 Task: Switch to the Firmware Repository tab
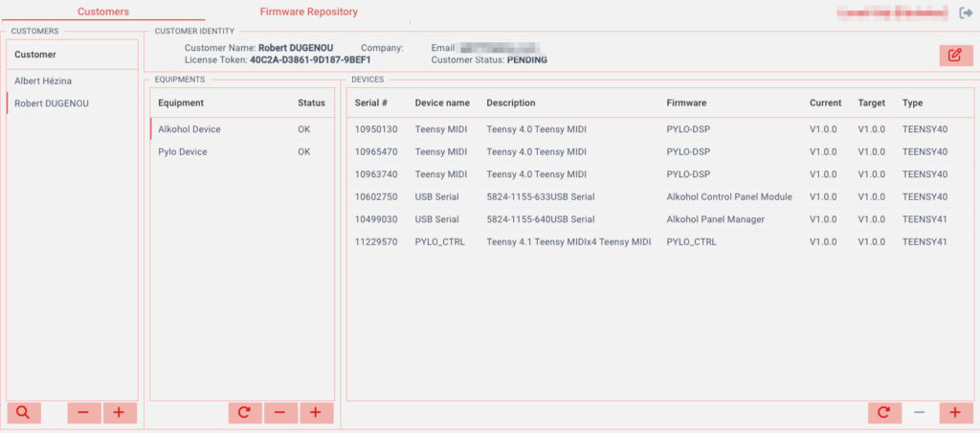coord(308,12)
